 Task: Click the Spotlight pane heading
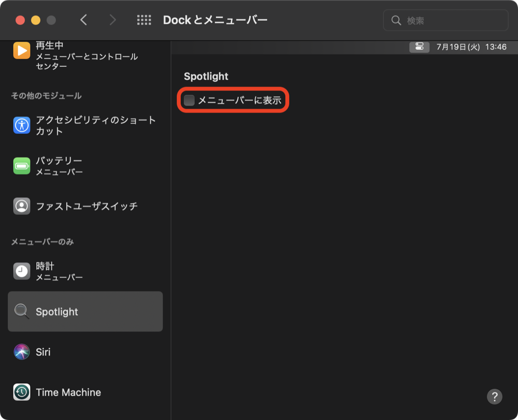206,76
